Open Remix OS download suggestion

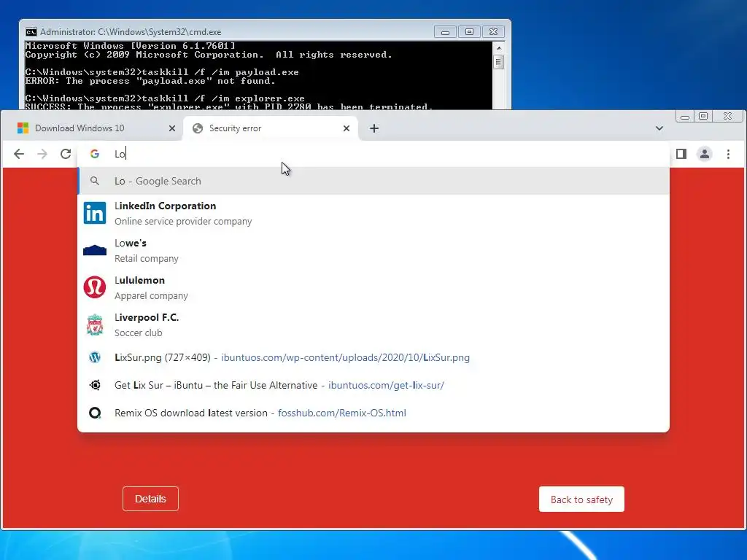click(373, 413)
